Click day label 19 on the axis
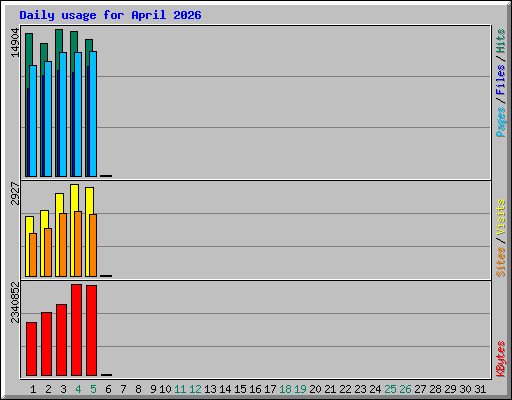 tap(300, 389)
